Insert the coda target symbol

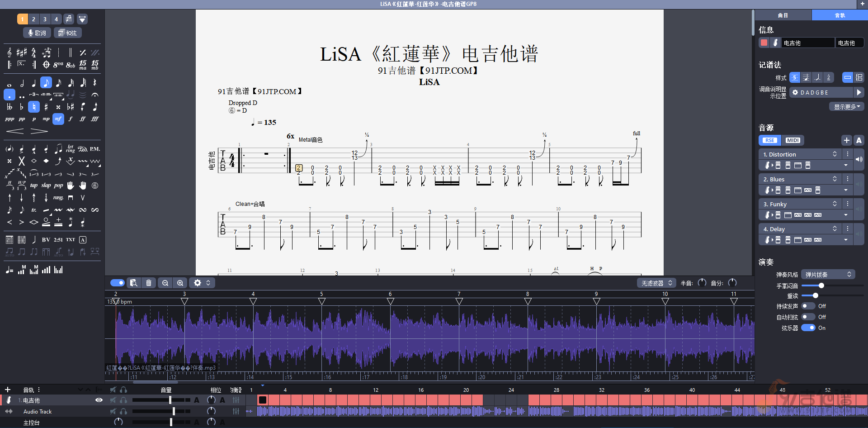click(46, 65)
